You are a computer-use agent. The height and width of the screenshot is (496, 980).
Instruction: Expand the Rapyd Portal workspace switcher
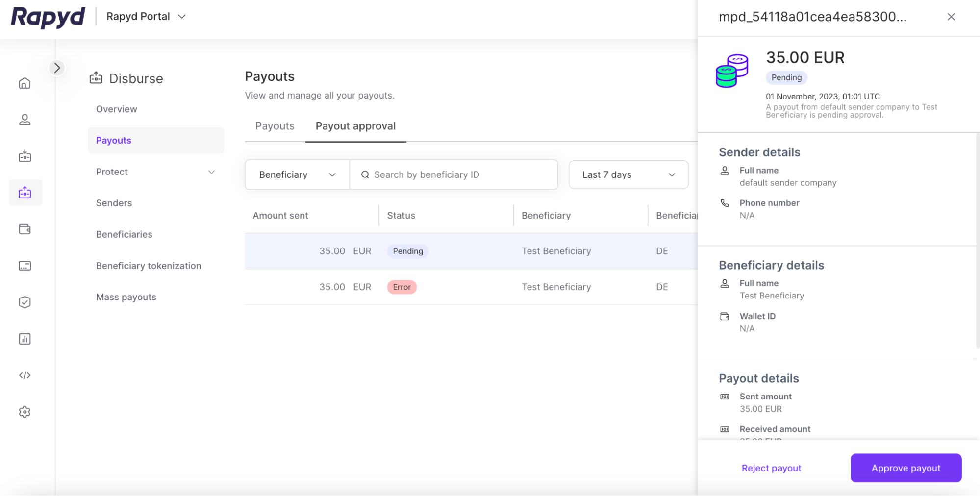[x=145, y=16]
